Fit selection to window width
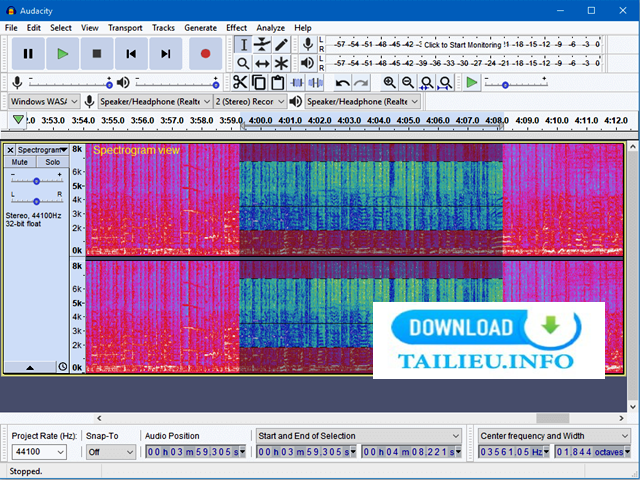 point(427,83)
